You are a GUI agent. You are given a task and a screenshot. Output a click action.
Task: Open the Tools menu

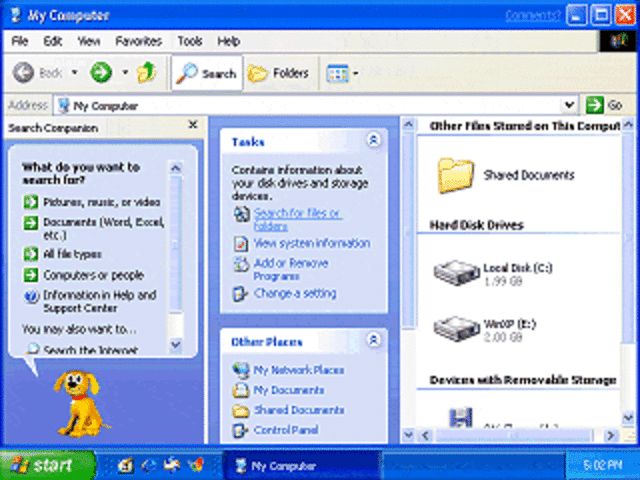click(190, 41)
